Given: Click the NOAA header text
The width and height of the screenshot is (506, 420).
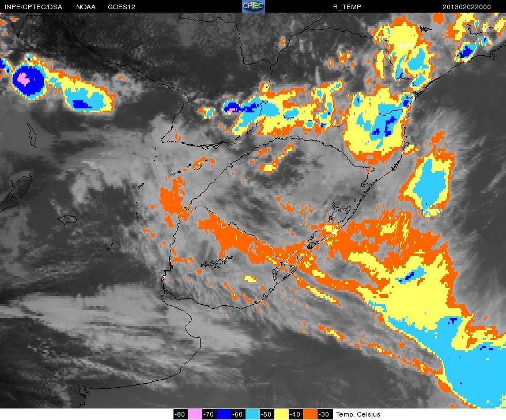Looking at the screenshot, I should click(x=86, y=7).
